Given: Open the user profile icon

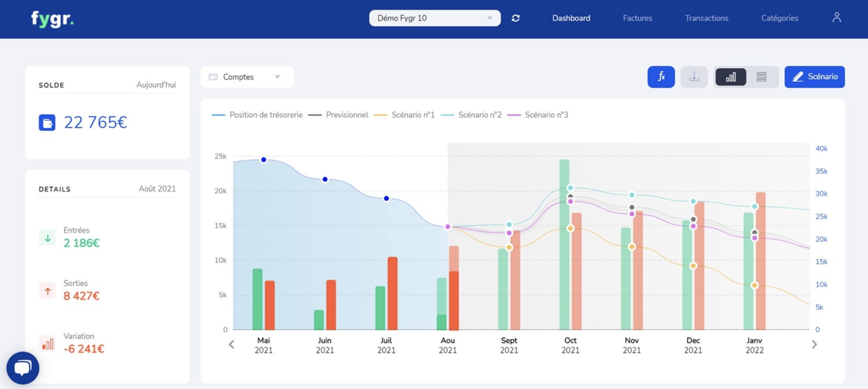Looking at the screenshot, I should 836,18.
